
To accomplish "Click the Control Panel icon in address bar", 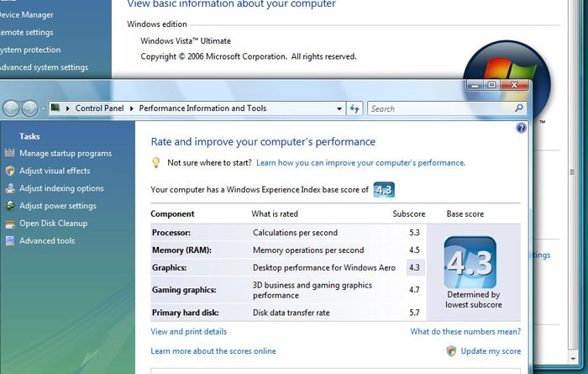I will pos(55,108).
